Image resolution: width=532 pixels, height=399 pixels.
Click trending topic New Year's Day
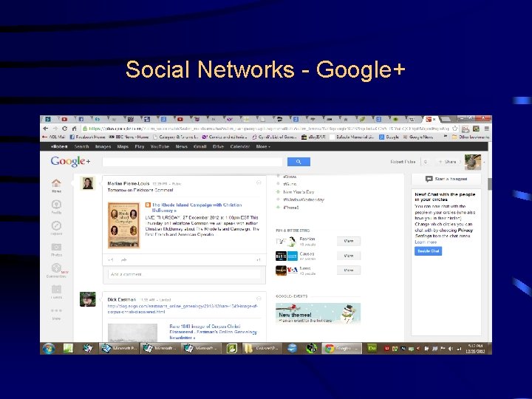pos(299,191)
